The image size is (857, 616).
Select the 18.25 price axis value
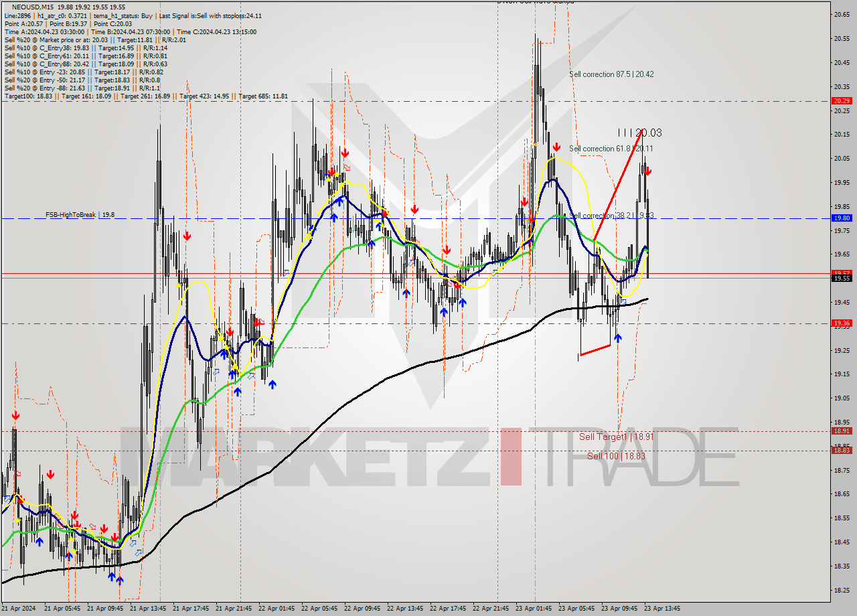click(842, 590)
